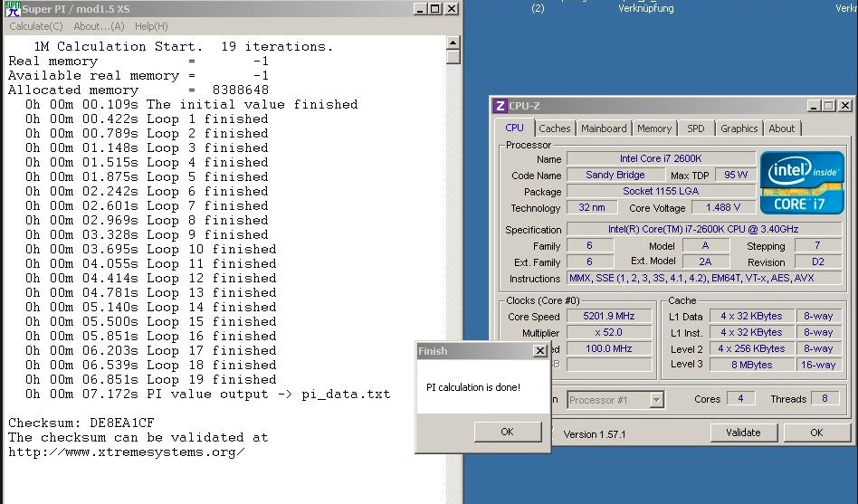This screenshot has height=504, width=858.
Task: Minimize the Super PI window
Action: [420, 9]
